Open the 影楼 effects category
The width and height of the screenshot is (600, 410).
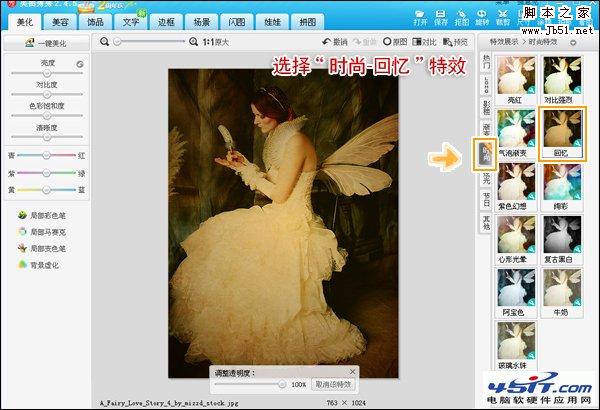(x=486, y=108)
